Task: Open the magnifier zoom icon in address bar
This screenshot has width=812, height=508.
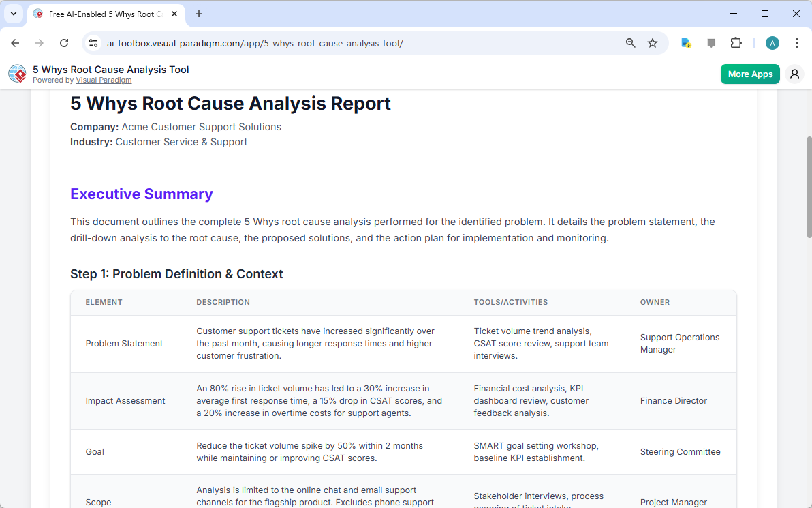Action: point(630,42)
